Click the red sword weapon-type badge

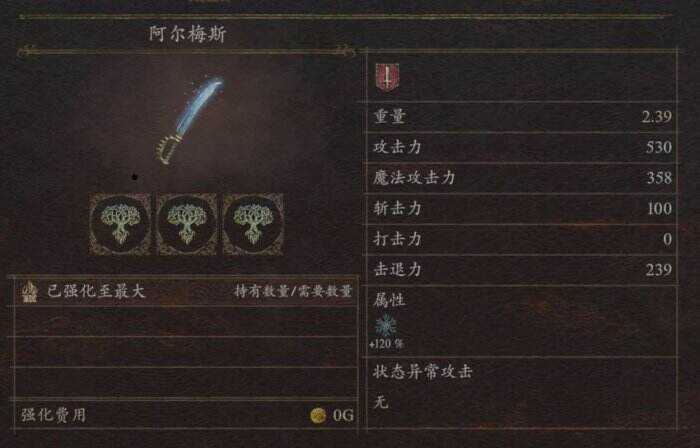click(x=387, y=77)
